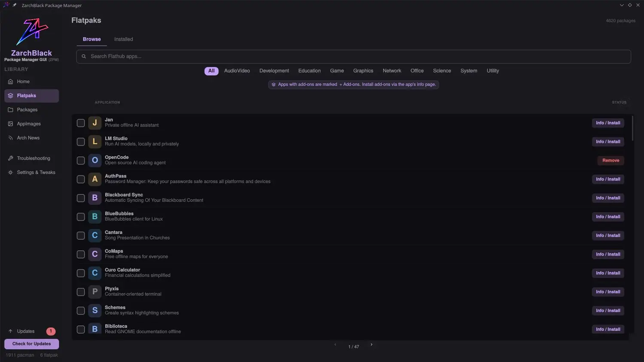The height and width of the screenshot is (362, 644).
Task: Open Settings & Tweaks gear icon
Action: pyautogui.click(x=11, y=173)
